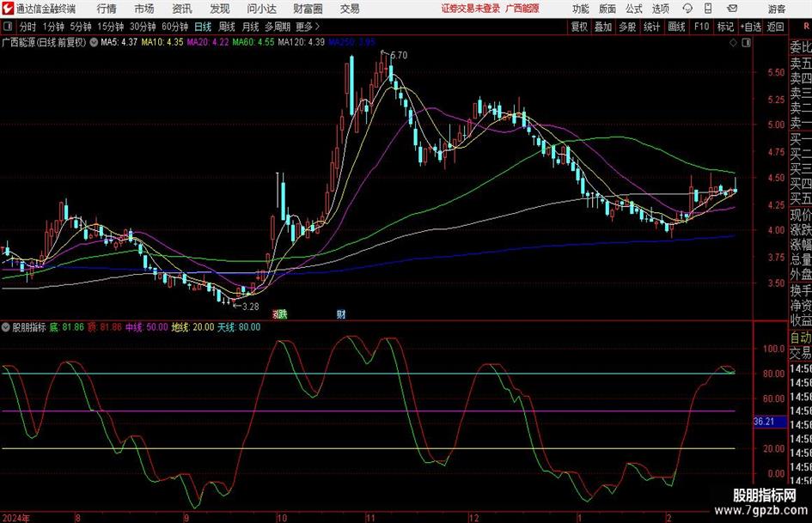Click the 财 marker icon on chart
The image size is (812, 523).
pyautogui.click(x=341, y=314)
